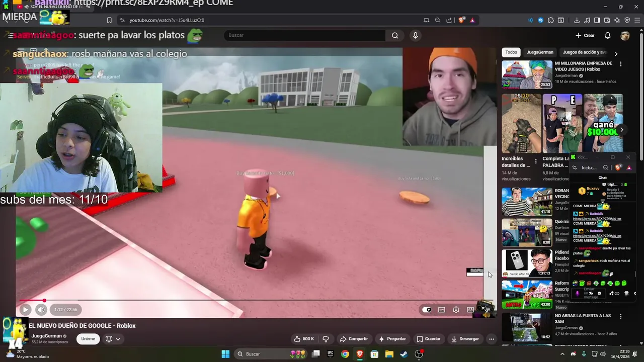Open the MI MILLONARIA EMPRESA video thumbnail
The height and width of the screenshot is (362, 644).
click(x=527, y=74)
